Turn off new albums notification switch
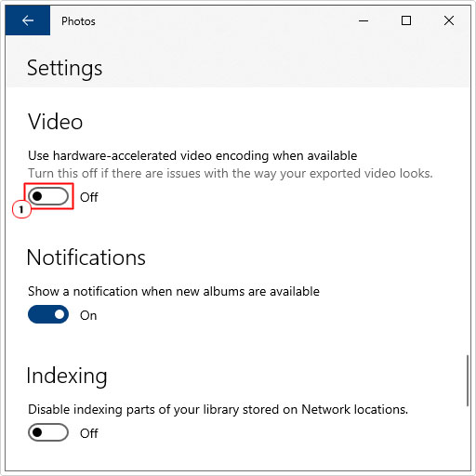476x476 pixels. click(48, 314)
